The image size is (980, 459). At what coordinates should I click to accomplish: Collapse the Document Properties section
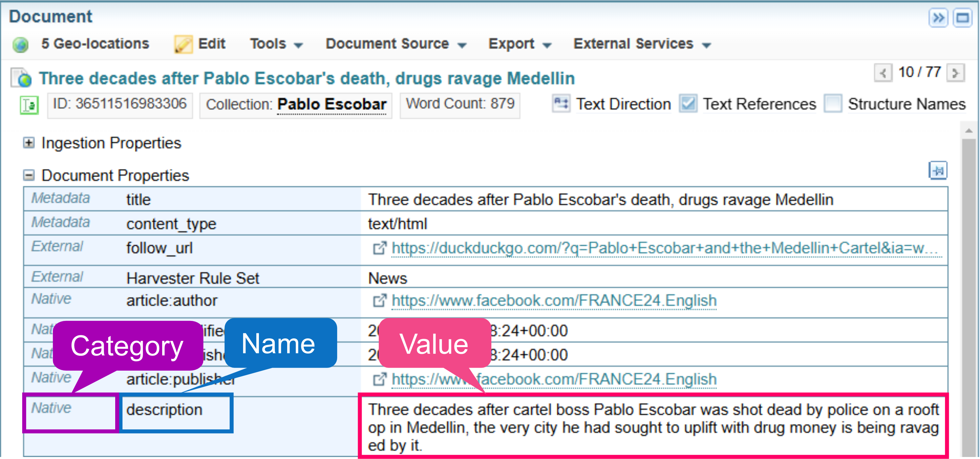click(29, 175)
